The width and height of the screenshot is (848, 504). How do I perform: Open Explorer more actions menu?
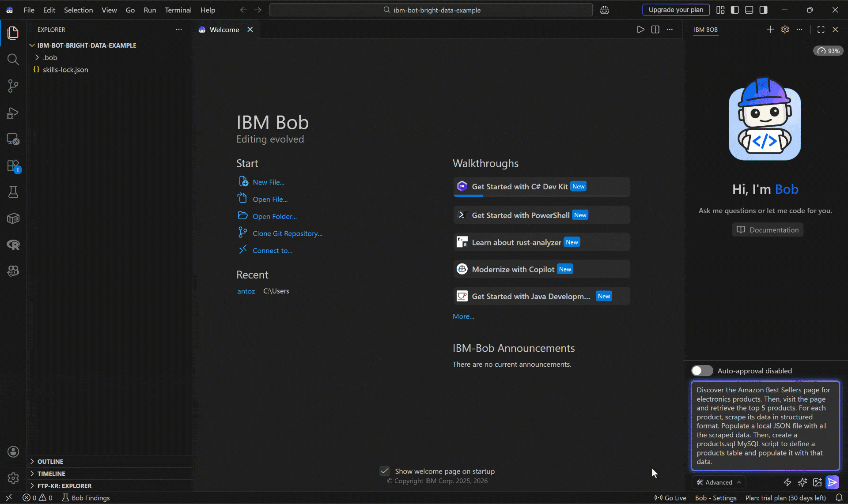click(179, 30)
